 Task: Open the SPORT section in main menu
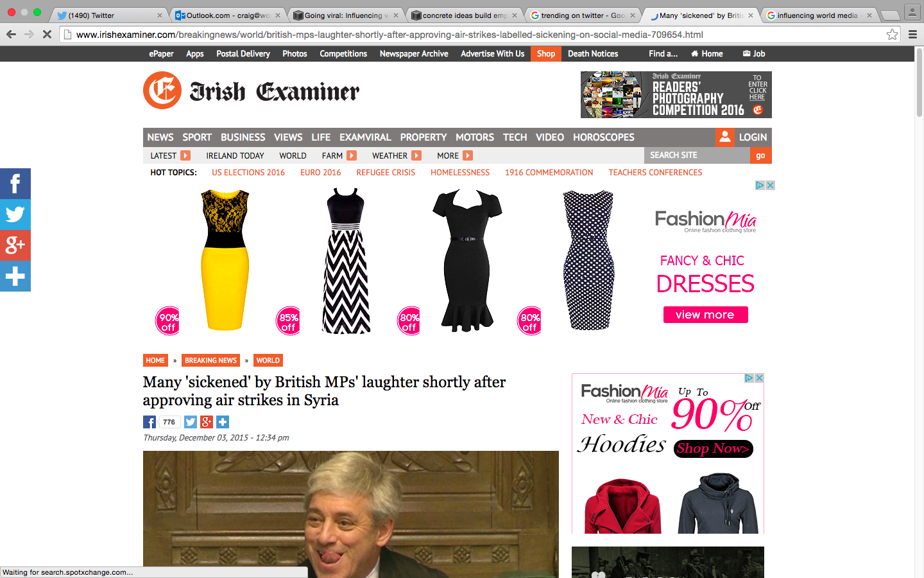tap(197, 137)
